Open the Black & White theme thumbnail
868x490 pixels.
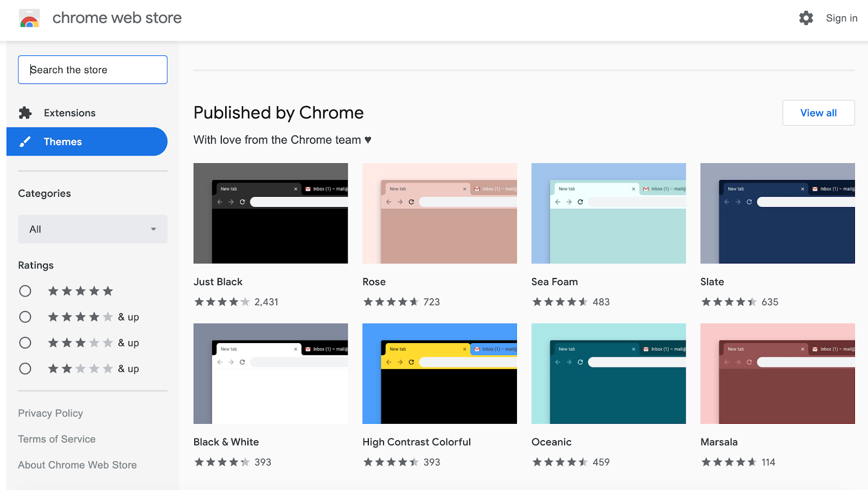(271, 373)
